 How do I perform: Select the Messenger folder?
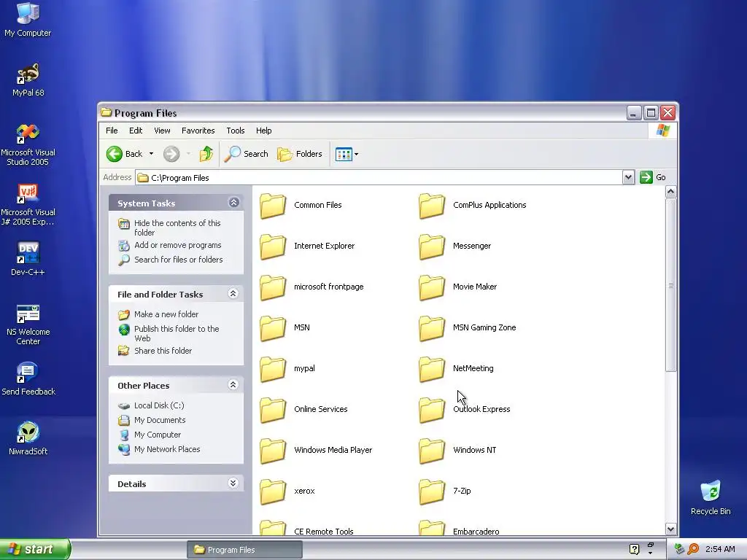tap(455, 246)
